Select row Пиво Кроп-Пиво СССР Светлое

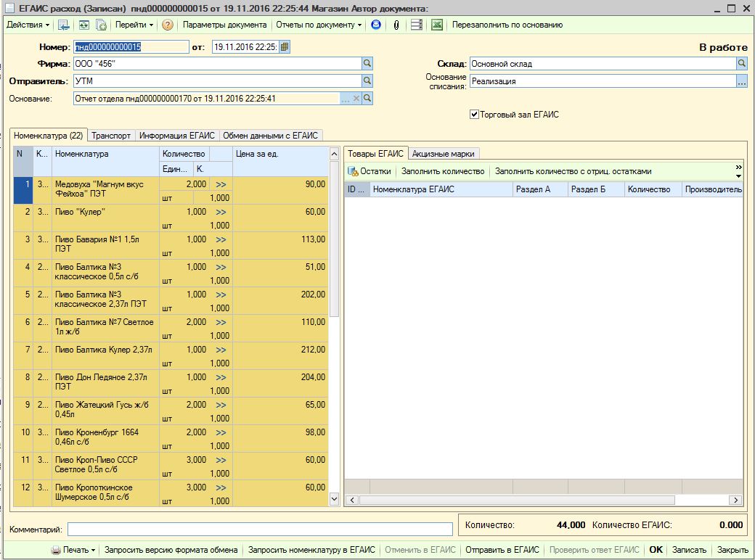(171, 466)
